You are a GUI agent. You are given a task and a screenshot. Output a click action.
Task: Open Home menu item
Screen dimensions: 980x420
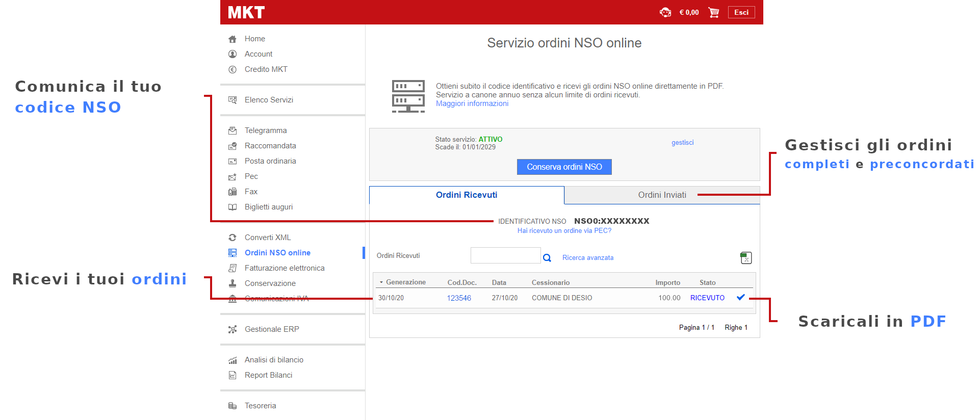pos(255,39)
